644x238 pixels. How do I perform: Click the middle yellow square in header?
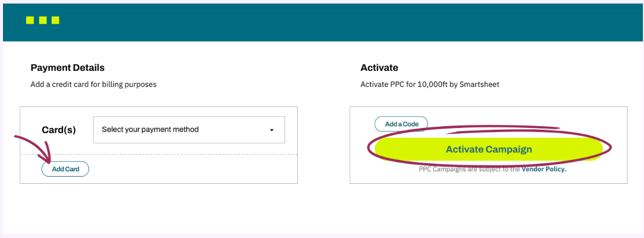coord(43,20)
